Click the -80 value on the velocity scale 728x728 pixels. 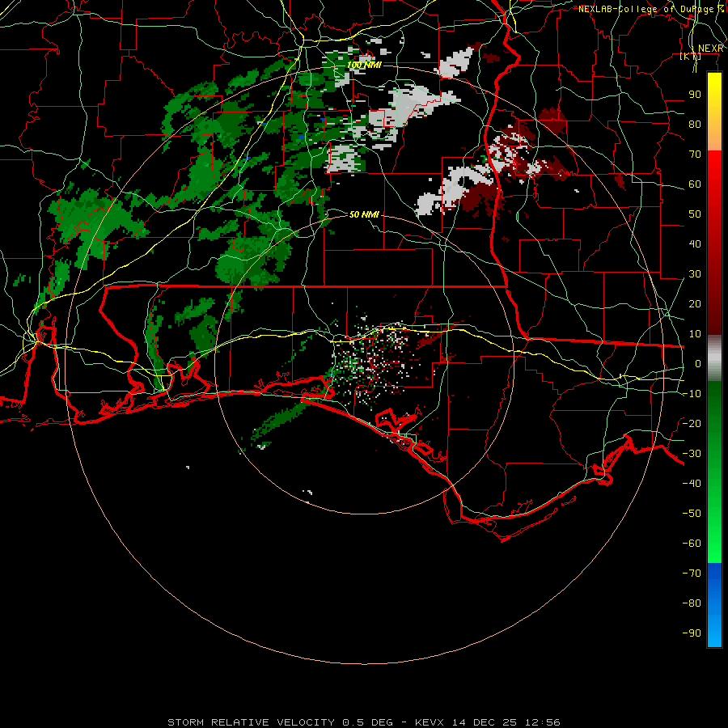coord(692,603)
